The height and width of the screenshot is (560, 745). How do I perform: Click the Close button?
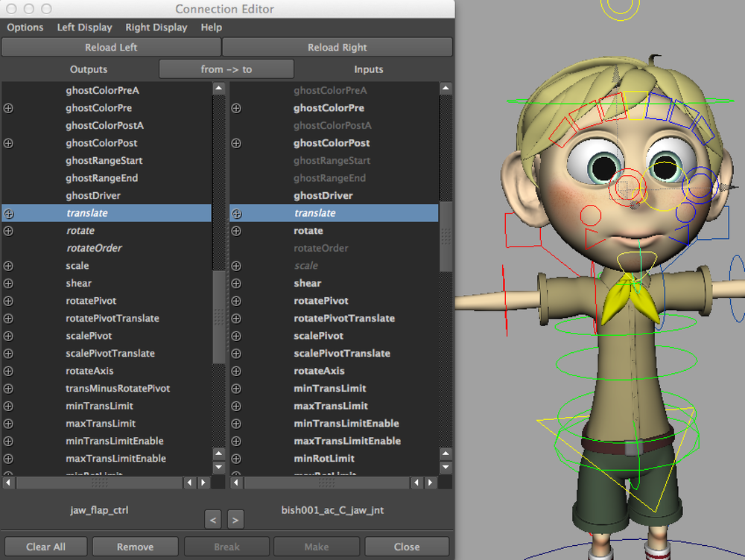tap(407, 547)
